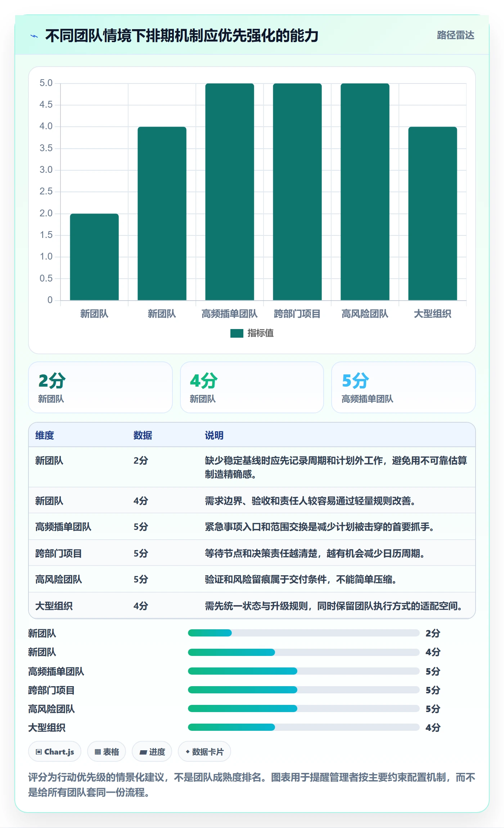Image resolution: width=504 pixels, height=828 pixels.
Task: Click the 5.0 label on the y-axis
Action: (46, 83)
